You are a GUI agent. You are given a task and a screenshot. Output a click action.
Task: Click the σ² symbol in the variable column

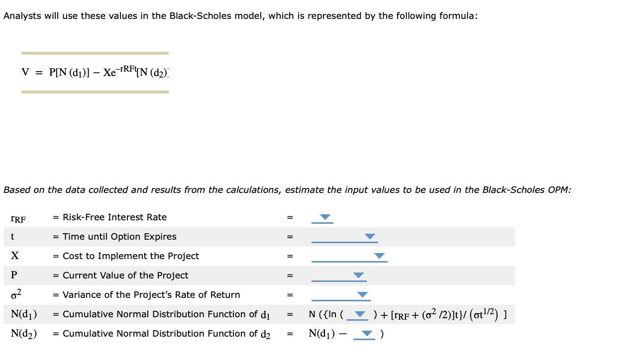coord(15,294)
